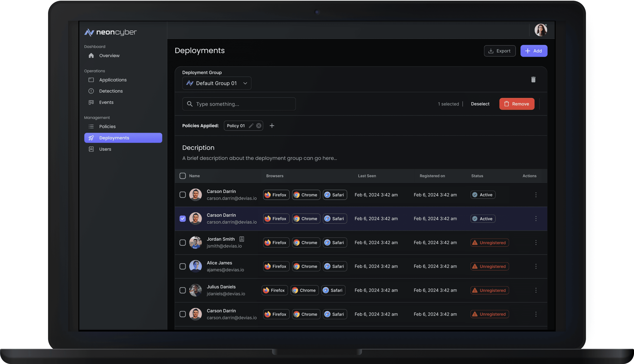Add a new policy with the plus icon
Image resolution: width=634 pixels, height=364 pixels.
[272, 126]
